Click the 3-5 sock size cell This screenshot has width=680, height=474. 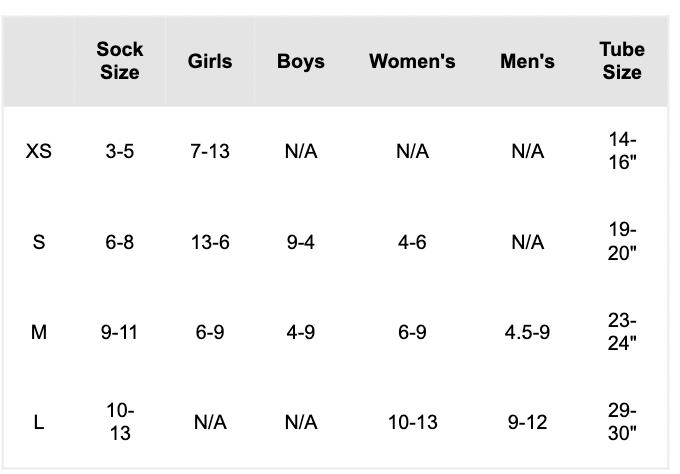tap(120, 151)
